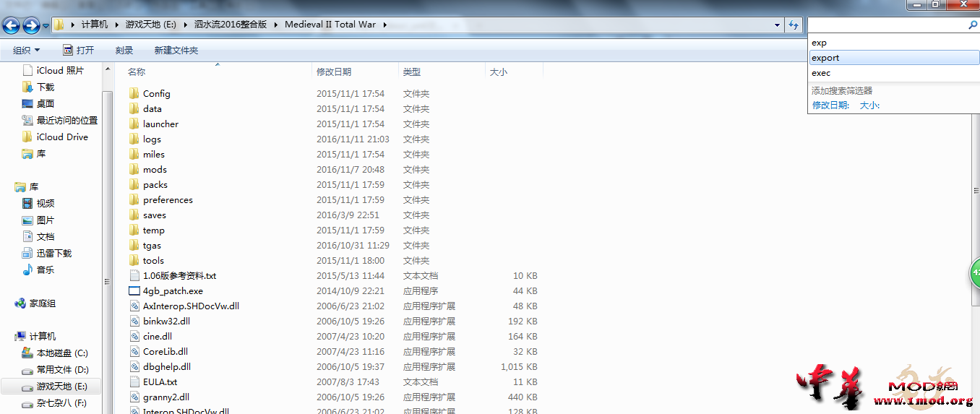Open the mods folder

(155, 170)
